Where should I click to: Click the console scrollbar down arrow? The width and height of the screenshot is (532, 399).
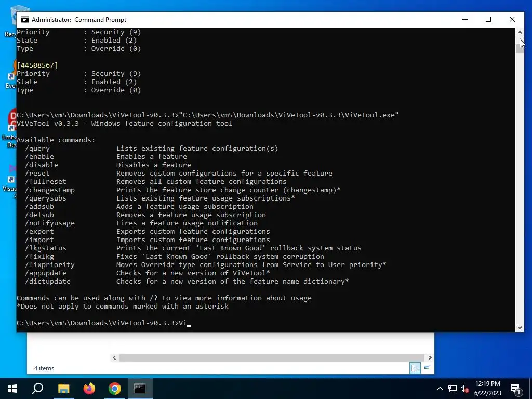(x=520, y=328)
